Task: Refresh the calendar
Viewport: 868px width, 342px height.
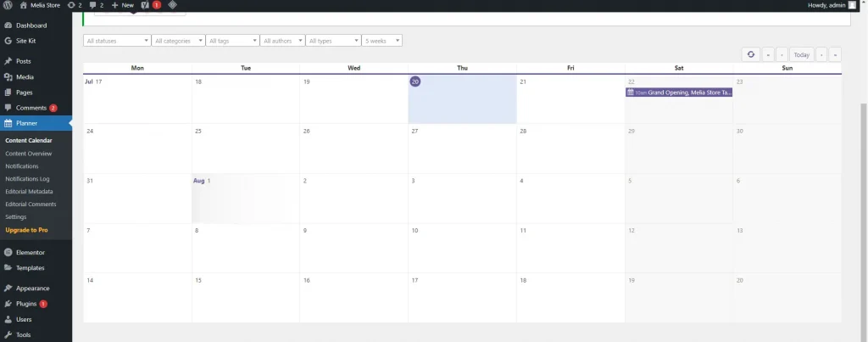Action: [751, 54]
